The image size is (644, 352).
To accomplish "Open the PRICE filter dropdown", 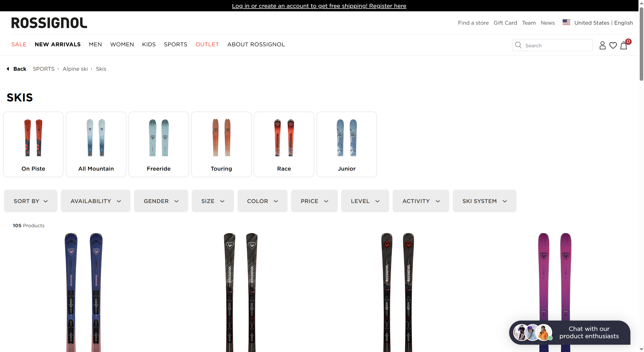I will pyautogui.click(x=314, y=201).
